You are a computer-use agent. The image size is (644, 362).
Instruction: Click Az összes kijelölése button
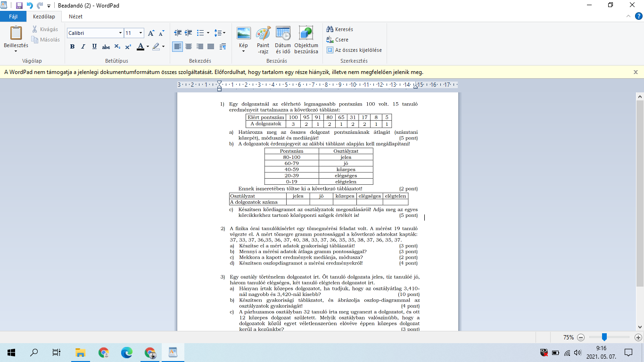354,50
